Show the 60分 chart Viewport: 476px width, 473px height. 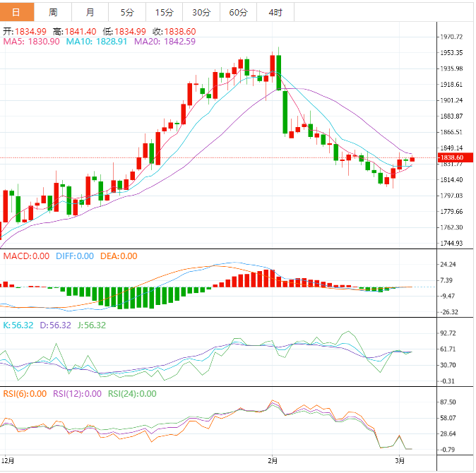point(238,12)
